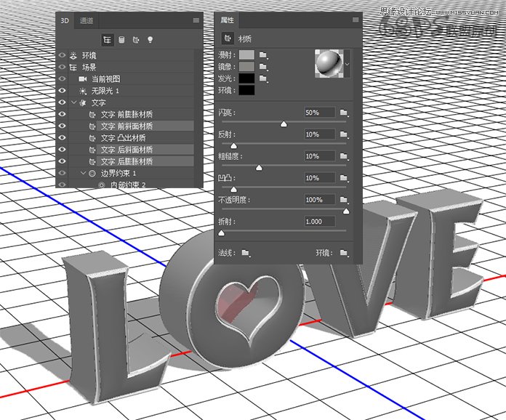Screen dimensions: 506x420
Task: Switch to the 通道 tab
Action: pos(87,20)
